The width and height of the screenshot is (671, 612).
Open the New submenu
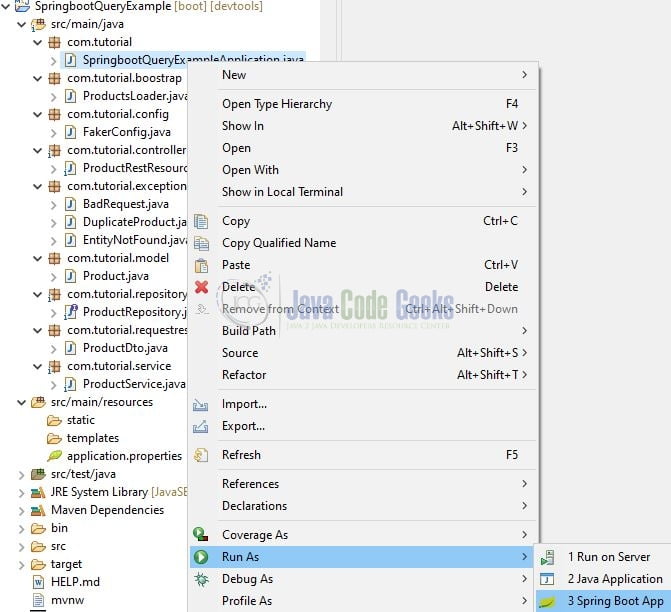click(364, 75)
